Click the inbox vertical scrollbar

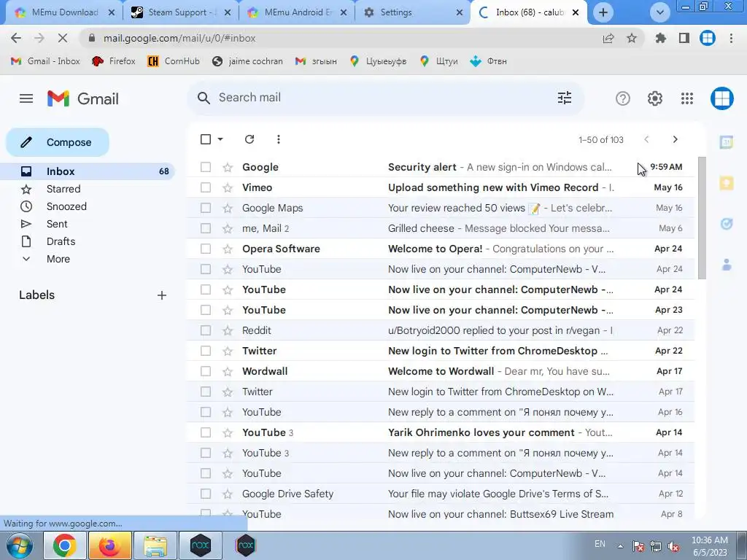pos(702,218)
